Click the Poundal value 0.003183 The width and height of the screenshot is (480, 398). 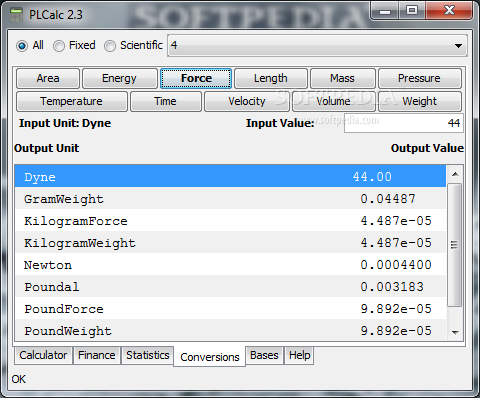(392, 287)
